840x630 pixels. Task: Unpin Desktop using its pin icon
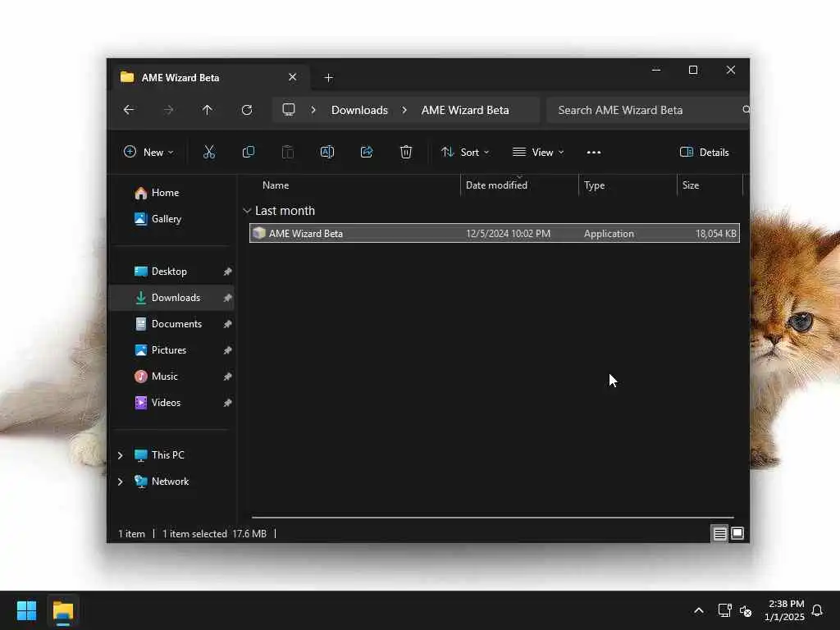(x=227, y=272)
